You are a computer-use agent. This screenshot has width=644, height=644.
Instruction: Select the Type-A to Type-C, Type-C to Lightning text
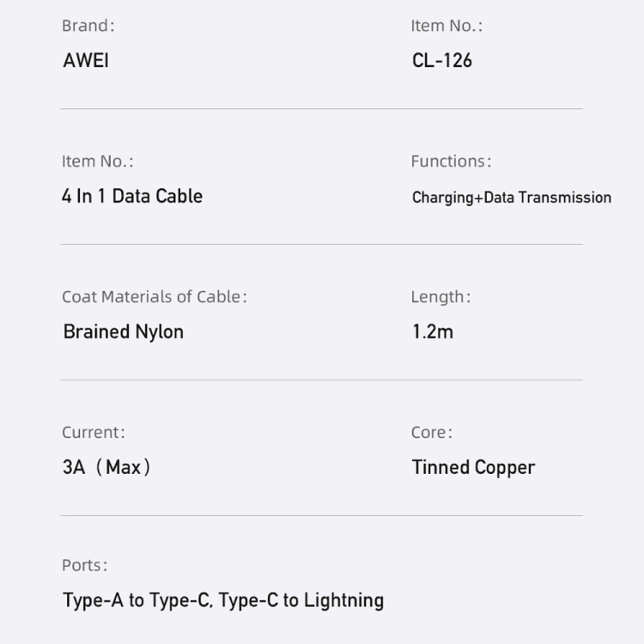tap(223, 599)
